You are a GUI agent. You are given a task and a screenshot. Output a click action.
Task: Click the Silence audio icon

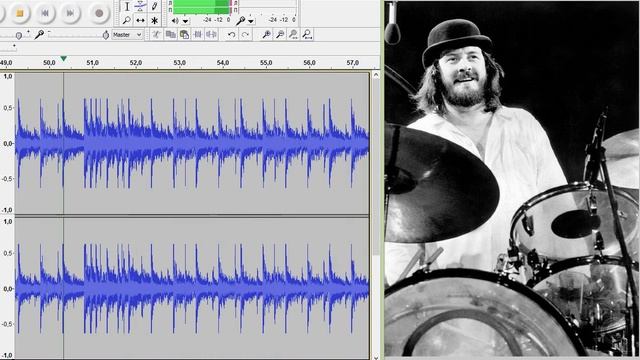point(211,35)
